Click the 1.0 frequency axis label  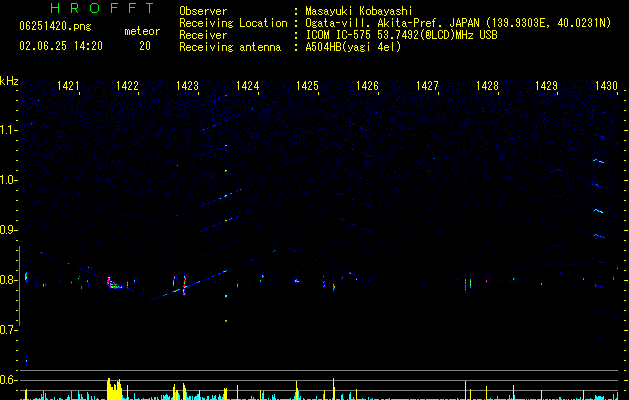pos(8,180)
